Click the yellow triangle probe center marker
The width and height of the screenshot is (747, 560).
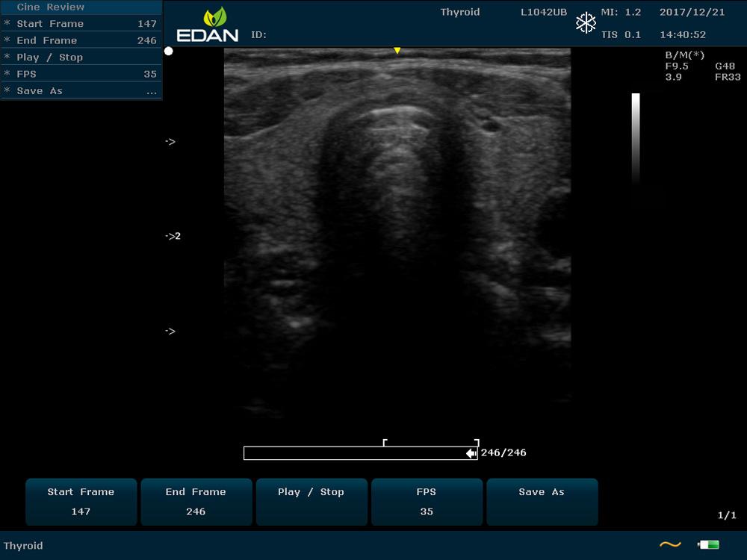tap(397, 51)
